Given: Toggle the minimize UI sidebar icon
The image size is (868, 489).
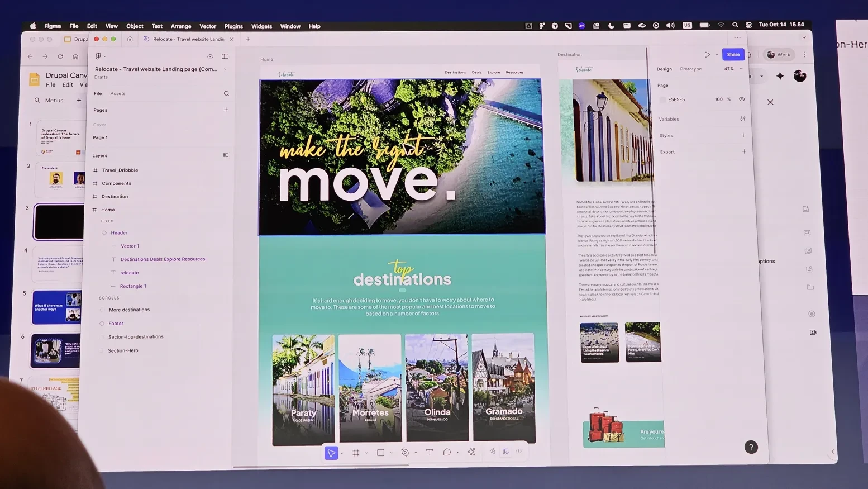Looking at the screenshot, I should click(x=225, y=56).
